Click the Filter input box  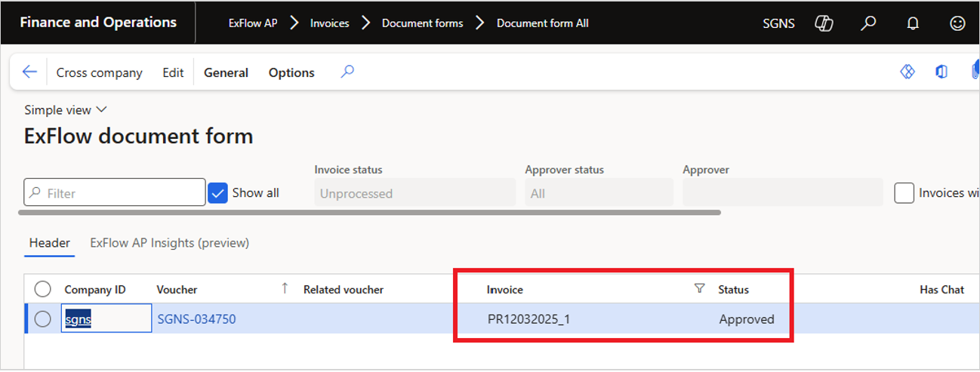click(115, 193)
